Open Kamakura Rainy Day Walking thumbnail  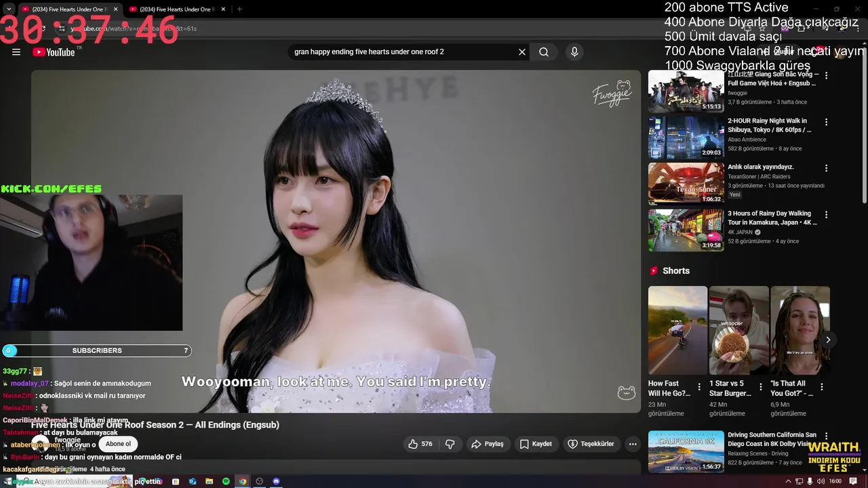686,230
